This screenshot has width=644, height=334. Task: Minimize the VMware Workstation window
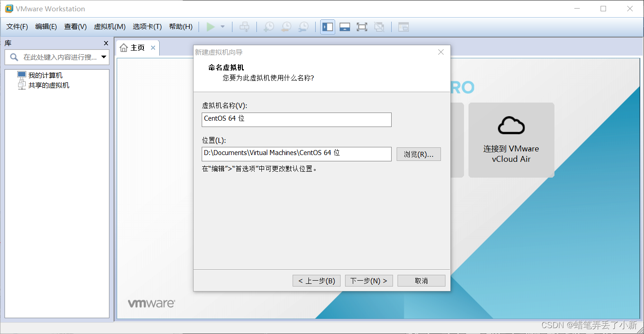pos(577,9)
